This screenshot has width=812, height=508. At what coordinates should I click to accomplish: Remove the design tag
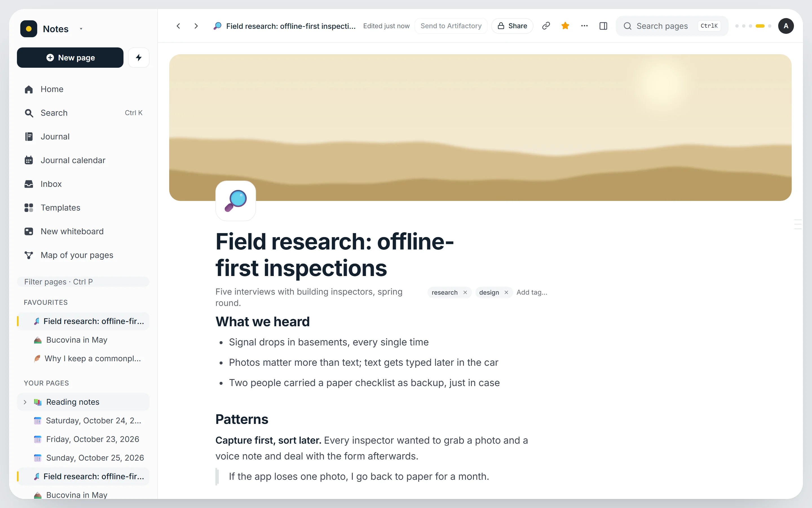(506, 292)
